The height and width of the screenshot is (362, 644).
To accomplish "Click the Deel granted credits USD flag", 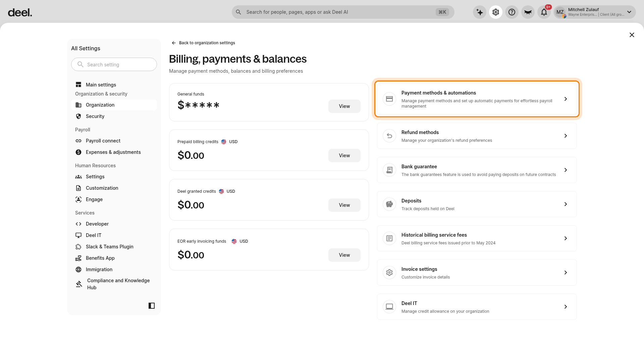I will coord(221,191).
